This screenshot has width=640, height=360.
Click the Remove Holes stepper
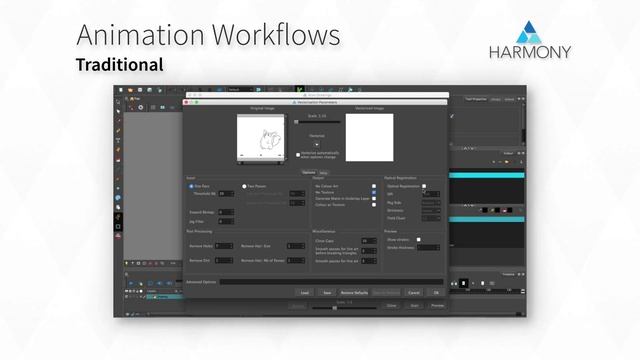(x=224, y=246)
